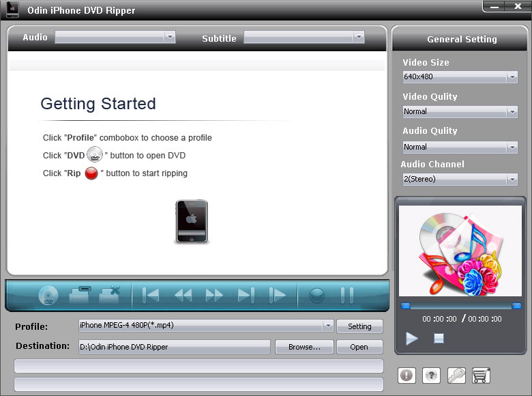Play the preview in the player panel

point(412,338)
